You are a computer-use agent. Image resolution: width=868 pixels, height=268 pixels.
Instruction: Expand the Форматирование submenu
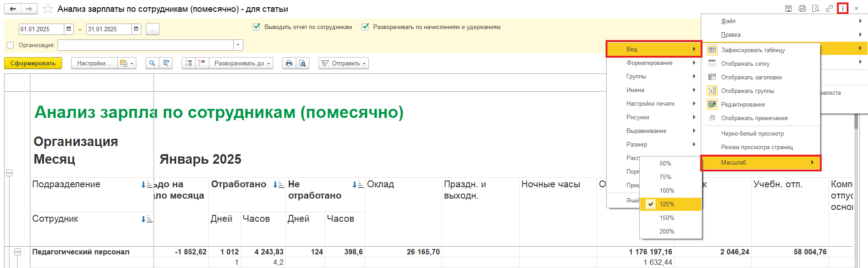click(x=654, y=63)
